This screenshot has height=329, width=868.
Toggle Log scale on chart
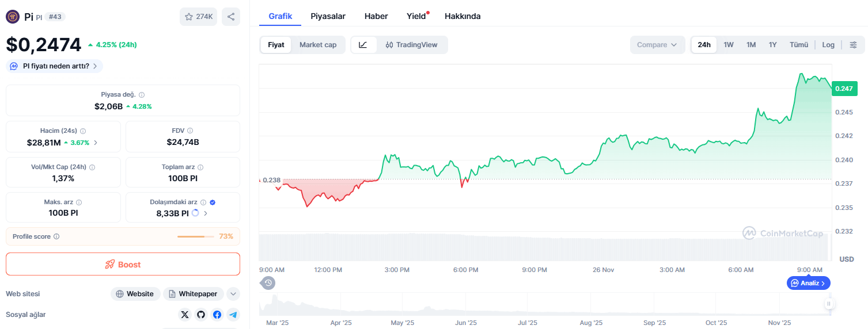pos(828,45)
